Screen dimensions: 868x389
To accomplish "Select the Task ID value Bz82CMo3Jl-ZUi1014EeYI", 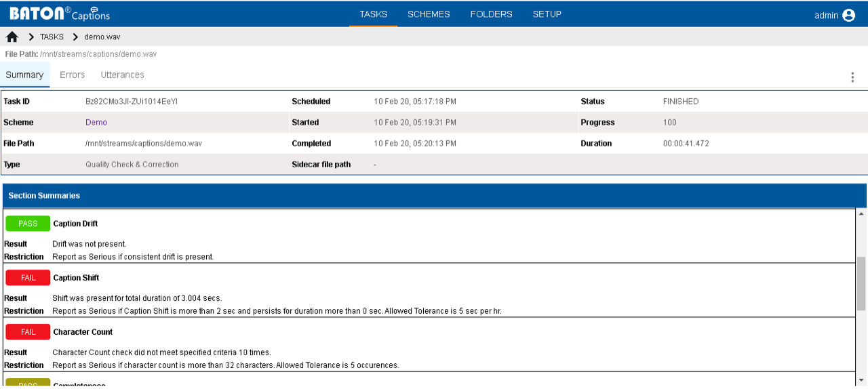I will pos(132,102).
